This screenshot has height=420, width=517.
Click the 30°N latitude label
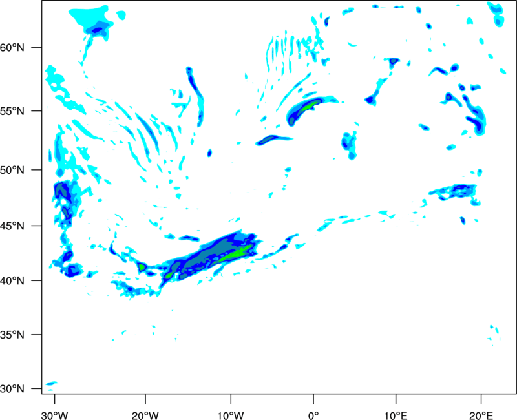tap(12, 389)
